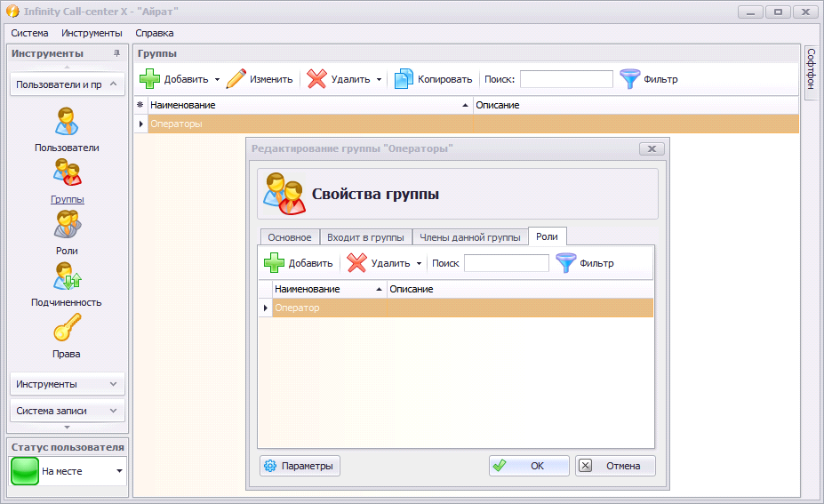The height and width of the screenshot is (504, 824).
Task: Open the Инструменты menu
Action: tap(92, 33)
